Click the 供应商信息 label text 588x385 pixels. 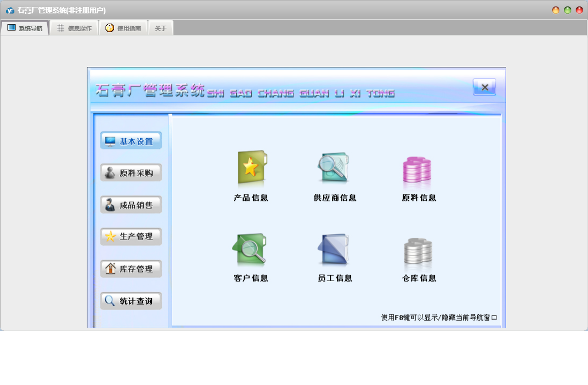click(x=335, y=198)
